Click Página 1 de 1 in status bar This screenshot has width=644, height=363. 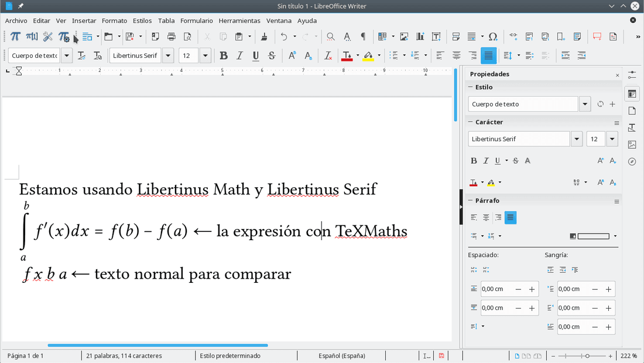(25, 355)
